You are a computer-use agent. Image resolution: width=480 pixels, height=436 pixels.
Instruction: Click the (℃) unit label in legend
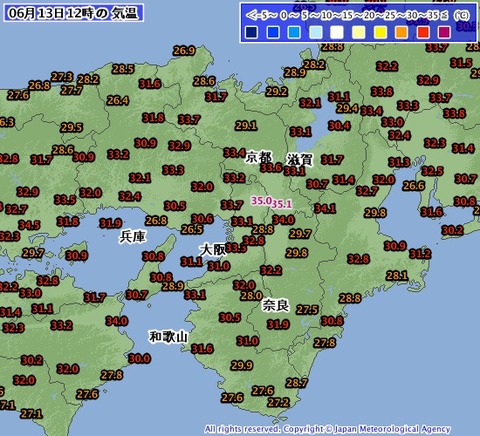tap(462, 15)
